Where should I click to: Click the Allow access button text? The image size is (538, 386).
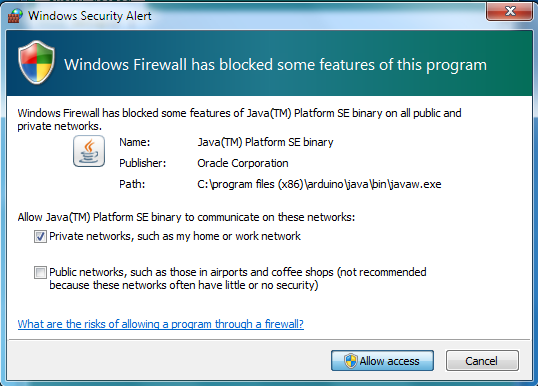click(x=389, y=361)
